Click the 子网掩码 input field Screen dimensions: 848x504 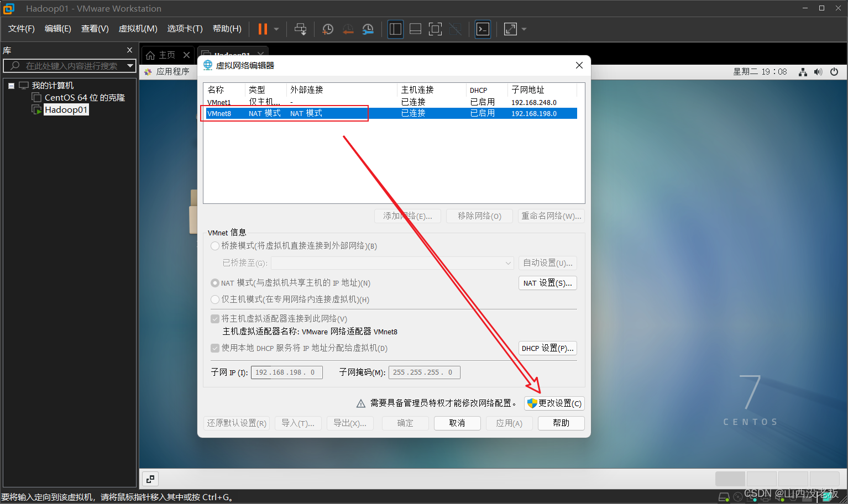point(425,372)
